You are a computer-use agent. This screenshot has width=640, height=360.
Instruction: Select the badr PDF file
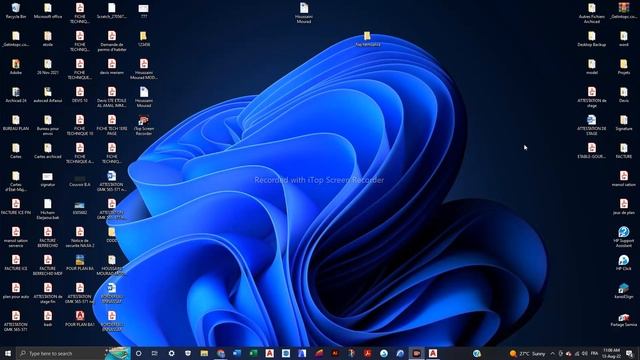pos(48,319)
